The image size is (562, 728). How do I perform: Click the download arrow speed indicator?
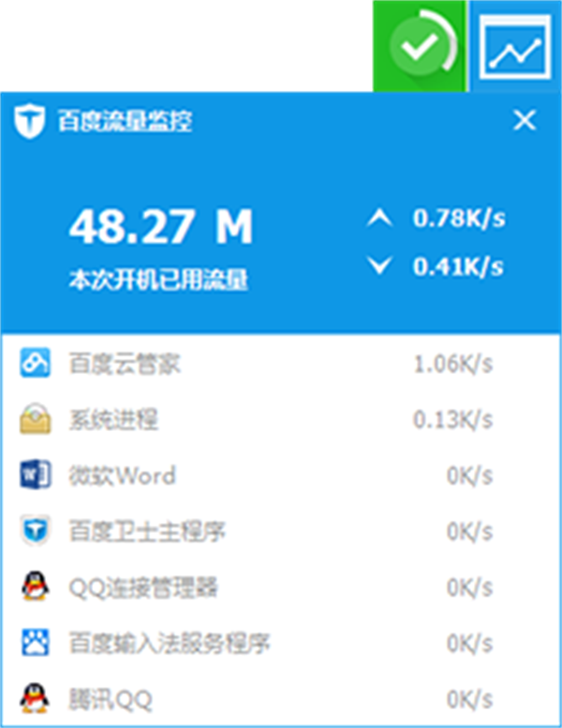[379, 266]
